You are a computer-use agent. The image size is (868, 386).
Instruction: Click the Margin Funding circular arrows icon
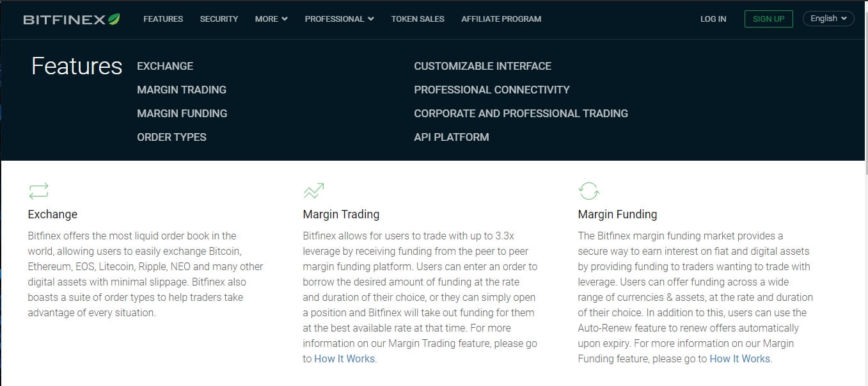click(588, 190)
